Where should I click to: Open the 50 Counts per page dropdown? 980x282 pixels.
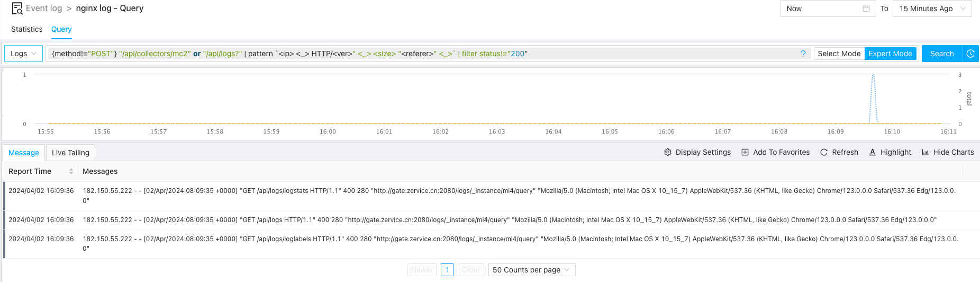pyautogui.click(x=531, y=270)
